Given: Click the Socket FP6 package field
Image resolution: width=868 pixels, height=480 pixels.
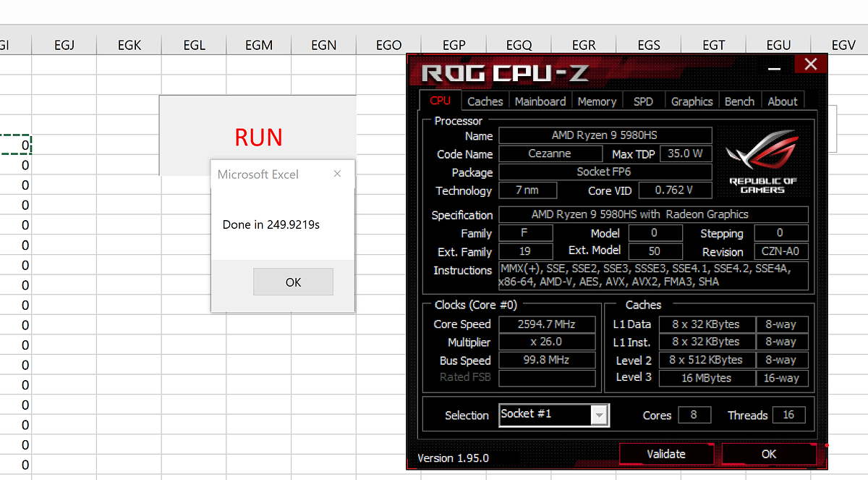Looking at the screenshot, I should tap(605, 172).
